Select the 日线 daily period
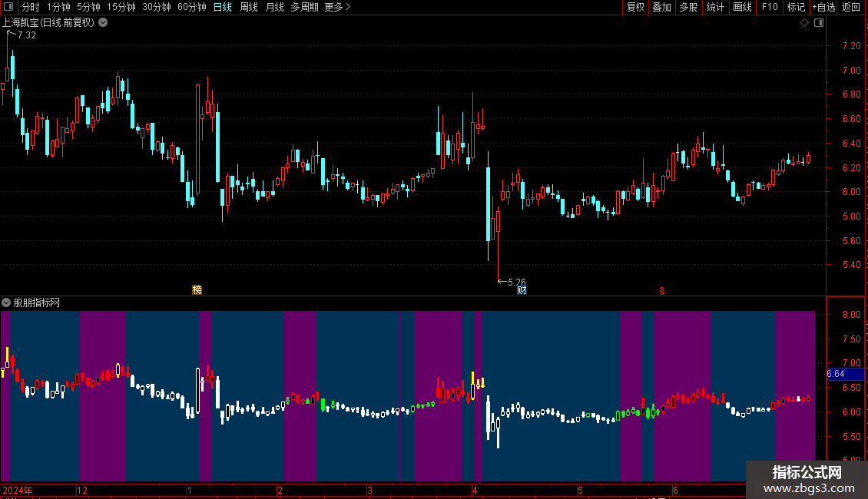This screenshot has width=868, height=499. [x=223, y=7]
